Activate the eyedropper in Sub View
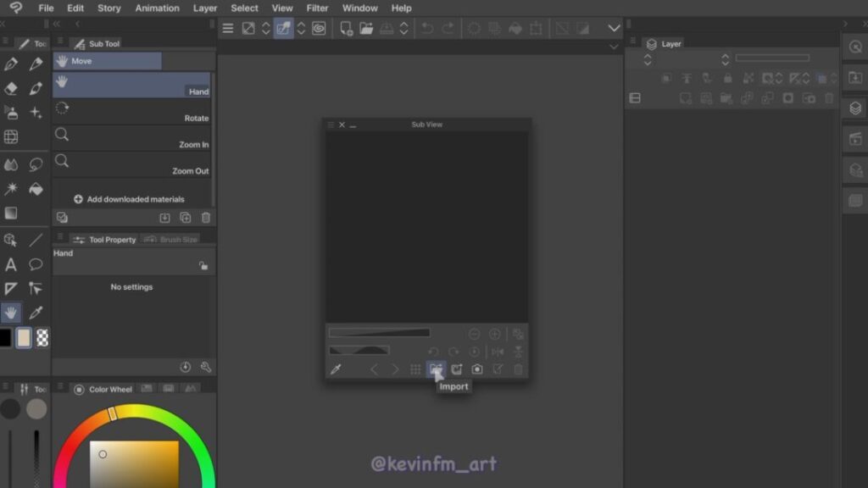 pos(336,369)
